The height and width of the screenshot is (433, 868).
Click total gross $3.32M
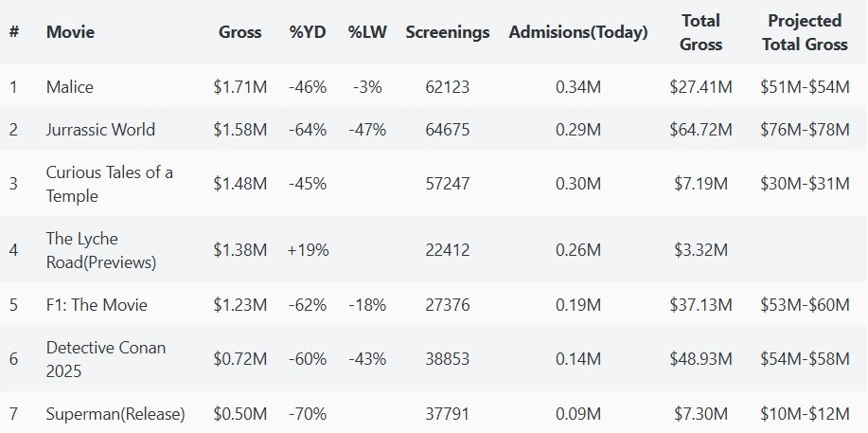tap(700, 250)
